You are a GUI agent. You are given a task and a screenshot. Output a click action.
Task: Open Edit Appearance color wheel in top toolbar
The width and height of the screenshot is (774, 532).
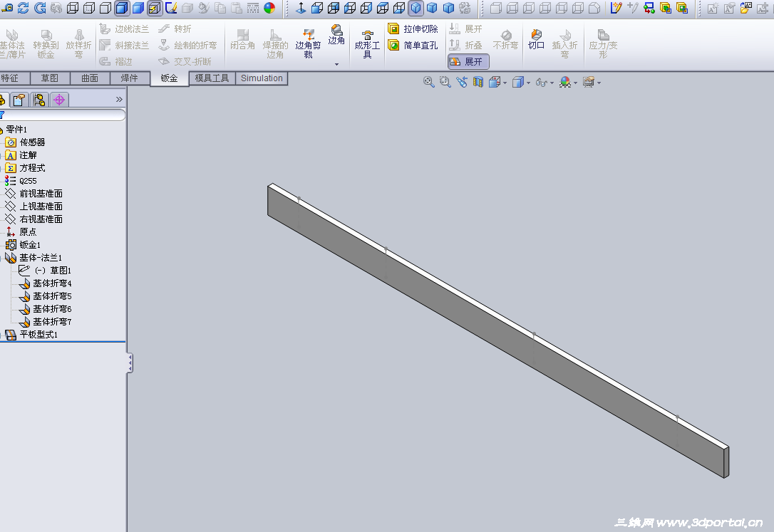click(269, 8)
